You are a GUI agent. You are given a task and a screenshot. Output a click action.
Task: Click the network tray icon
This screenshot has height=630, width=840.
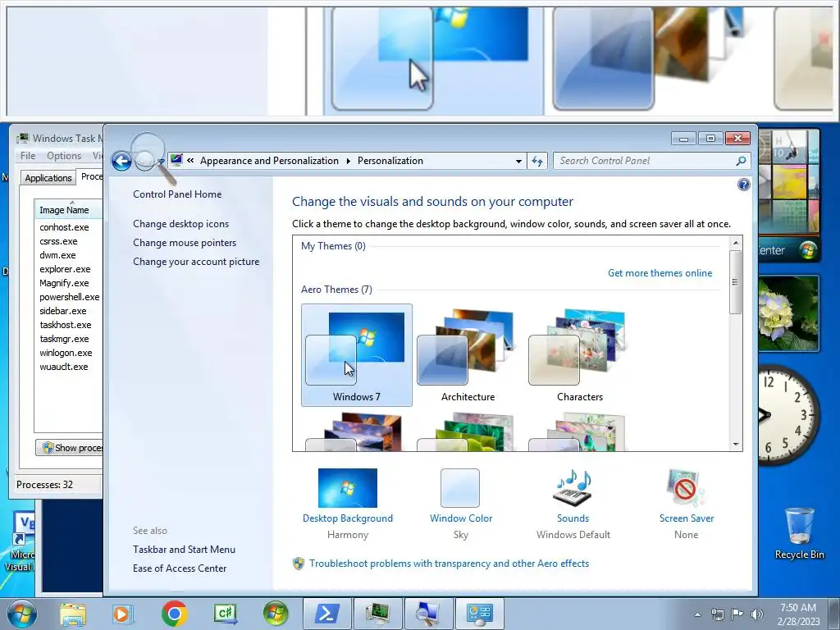pyautogui.click(x=717, y=614)
